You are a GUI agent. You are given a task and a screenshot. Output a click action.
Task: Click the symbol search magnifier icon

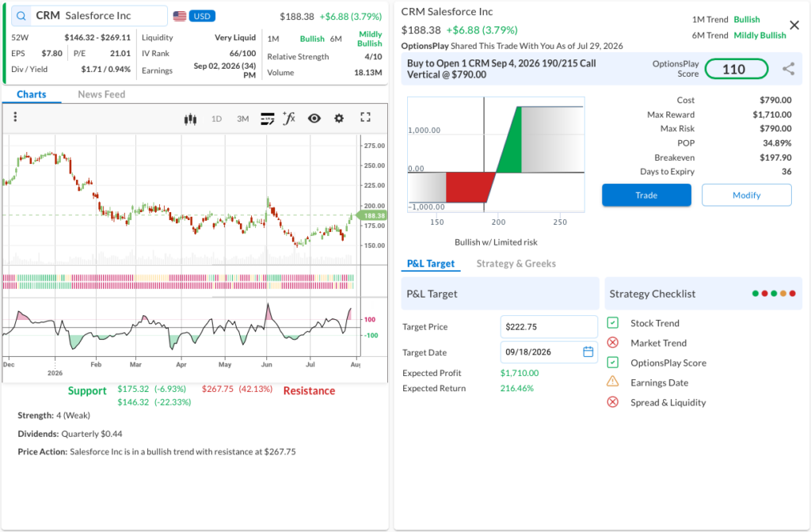point(21,16)
